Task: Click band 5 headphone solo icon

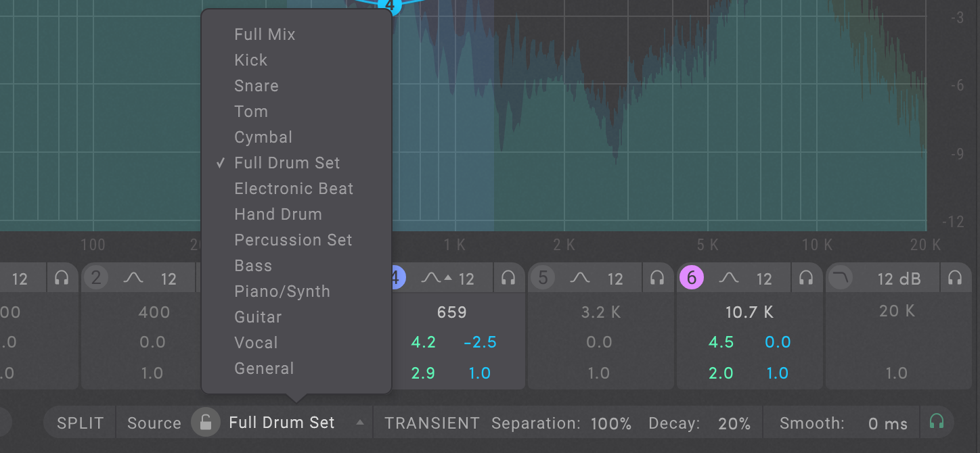Action: click(x=656, y=278)
